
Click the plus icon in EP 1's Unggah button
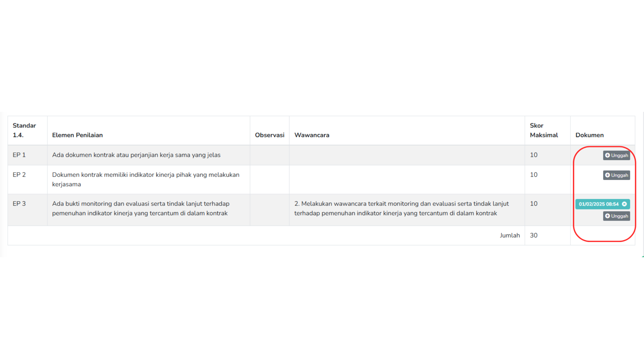point(607,155)
